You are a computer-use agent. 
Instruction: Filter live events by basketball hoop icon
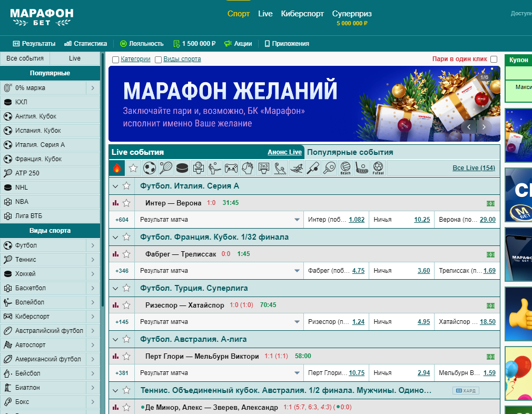(x=199, y=168)
